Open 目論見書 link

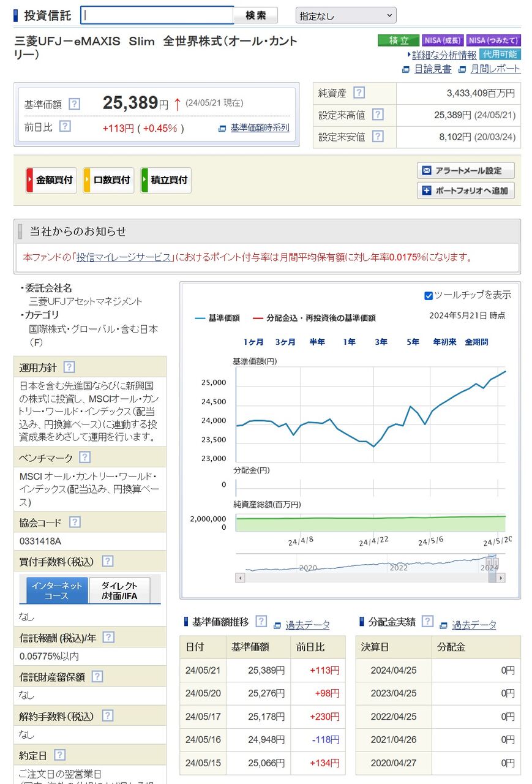tap(433, 69)
